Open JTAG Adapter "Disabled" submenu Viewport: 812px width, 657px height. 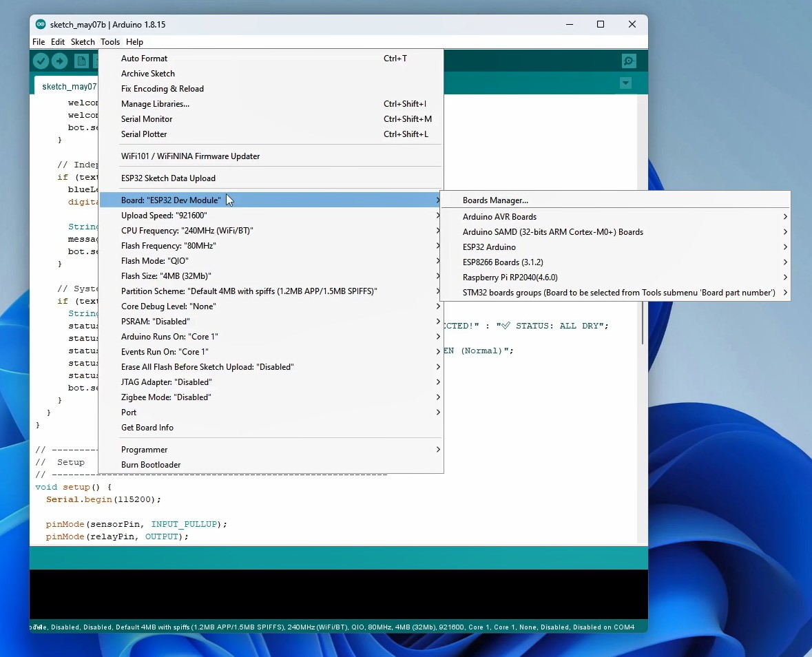tap(271, 382)
